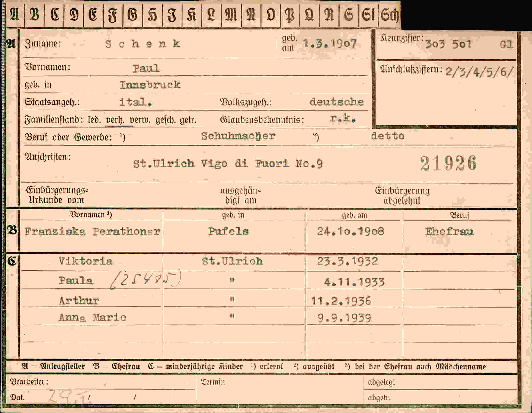
Task: Click the religion value 'r.k.'
Action: (x=343, y=119)
